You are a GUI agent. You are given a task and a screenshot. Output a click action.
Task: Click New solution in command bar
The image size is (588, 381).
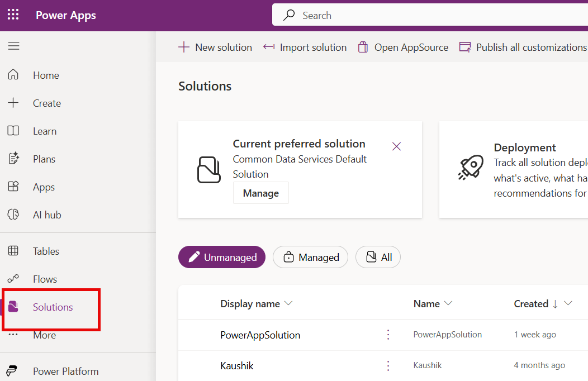coord(215,47)
